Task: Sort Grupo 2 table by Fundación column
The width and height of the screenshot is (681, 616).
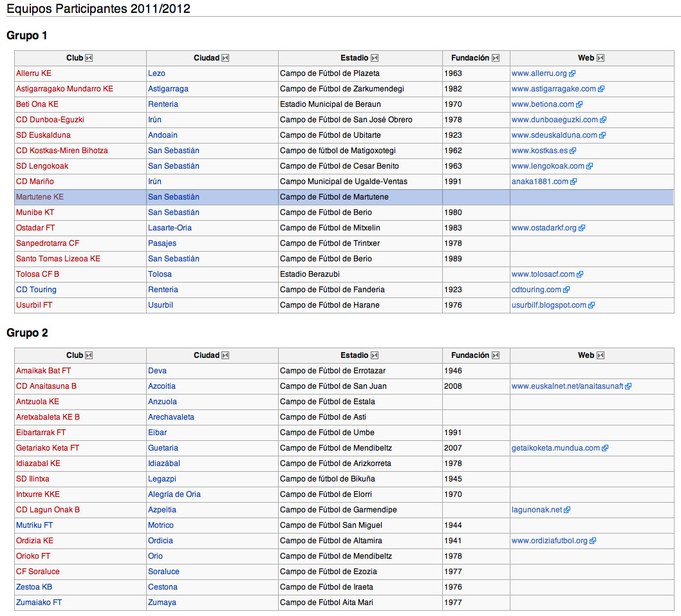Action: [496, 355]
